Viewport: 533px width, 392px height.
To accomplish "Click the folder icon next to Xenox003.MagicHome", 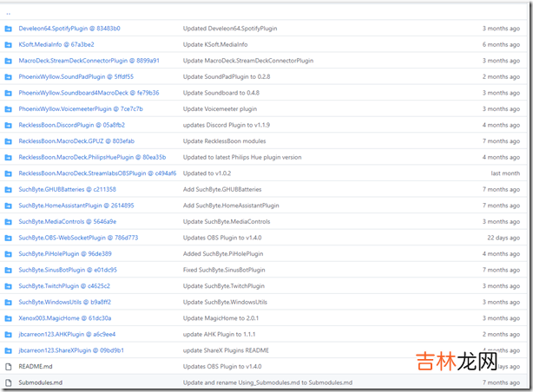I will tap(9, 317).
